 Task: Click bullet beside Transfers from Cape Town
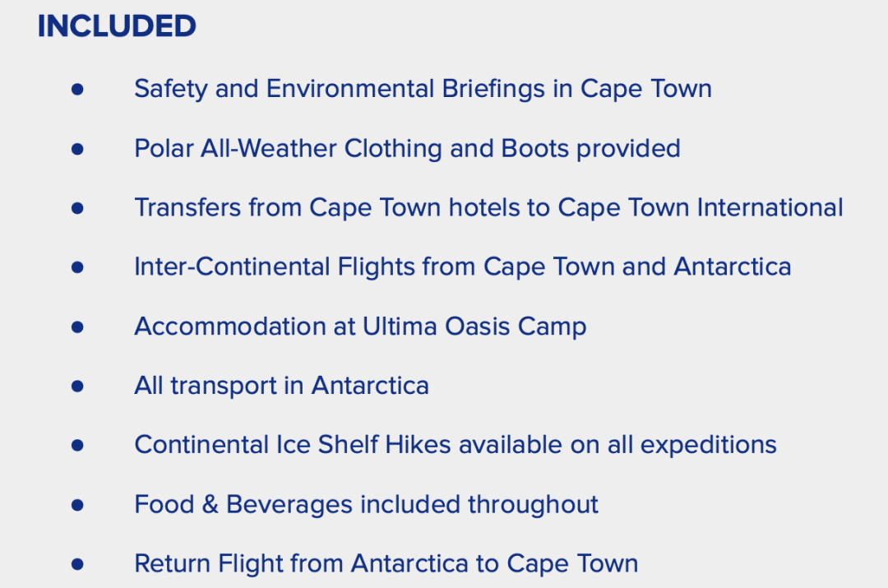pos(77,208)
